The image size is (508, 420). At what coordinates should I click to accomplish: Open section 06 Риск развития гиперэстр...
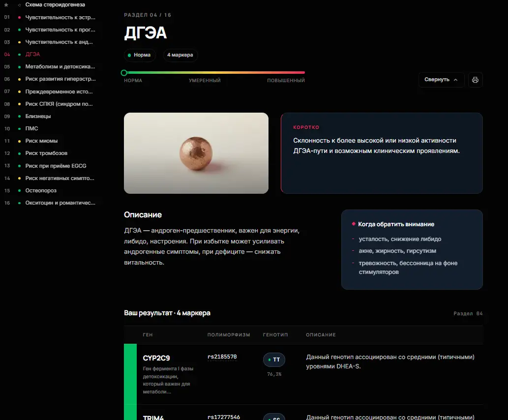click(x=60, y=79)
